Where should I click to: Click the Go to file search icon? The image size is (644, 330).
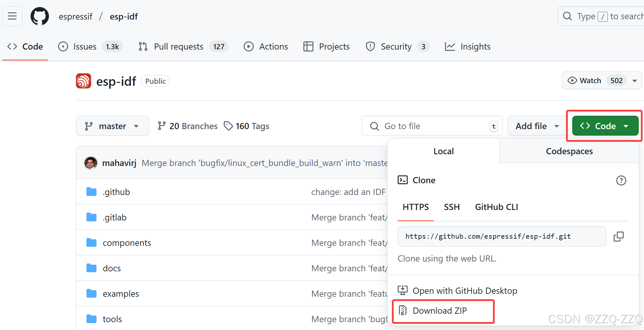pyautogui.click(x=375, y=126)
